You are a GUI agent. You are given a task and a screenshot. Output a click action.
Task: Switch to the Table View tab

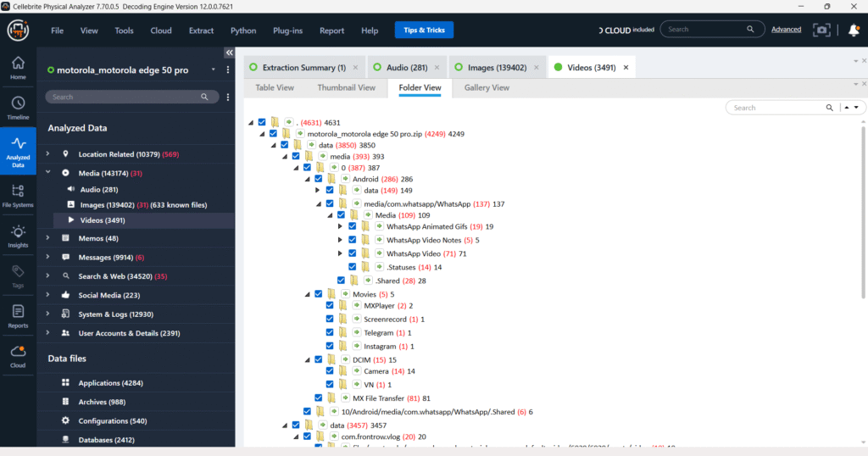[x=275, y=87]
